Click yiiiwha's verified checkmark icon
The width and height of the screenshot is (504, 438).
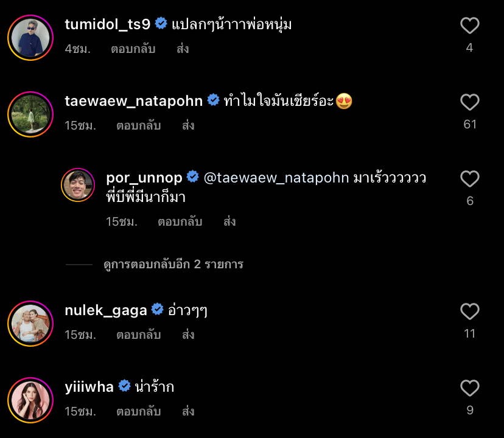click(125, 385)
